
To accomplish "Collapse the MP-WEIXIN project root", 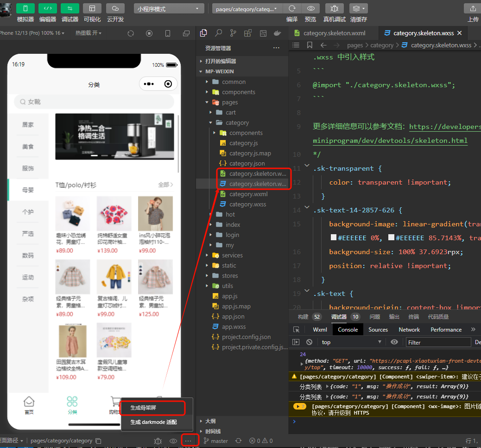I will [x=242, y=71].
